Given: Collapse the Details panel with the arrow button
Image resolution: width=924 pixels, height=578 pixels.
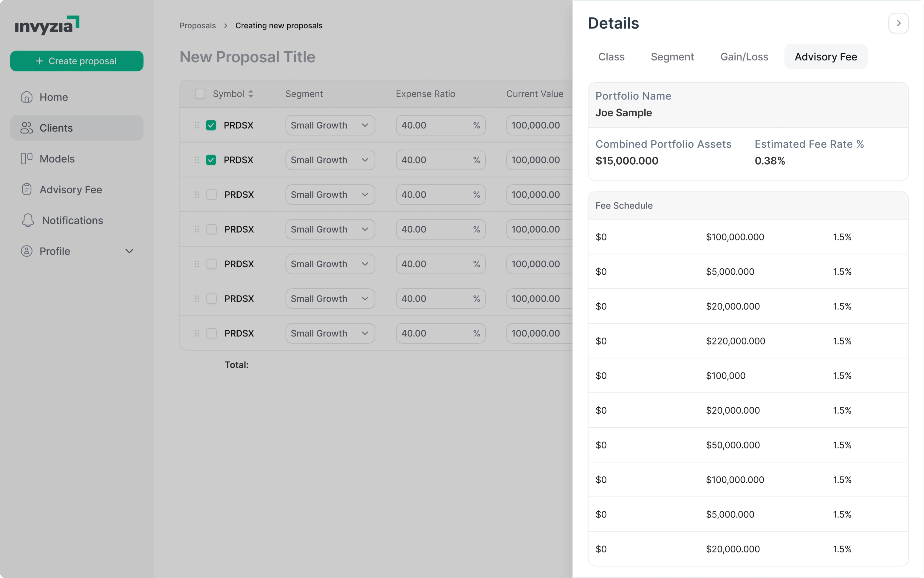Looking at the screenshot, I should [x=898, y=23].
